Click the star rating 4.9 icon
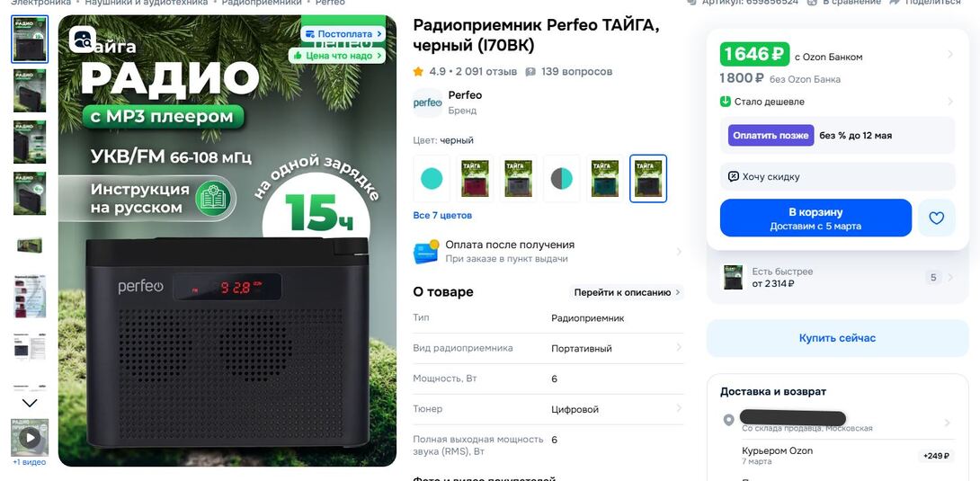The width and height of the screenshot is (980, 481). point(418,72)
